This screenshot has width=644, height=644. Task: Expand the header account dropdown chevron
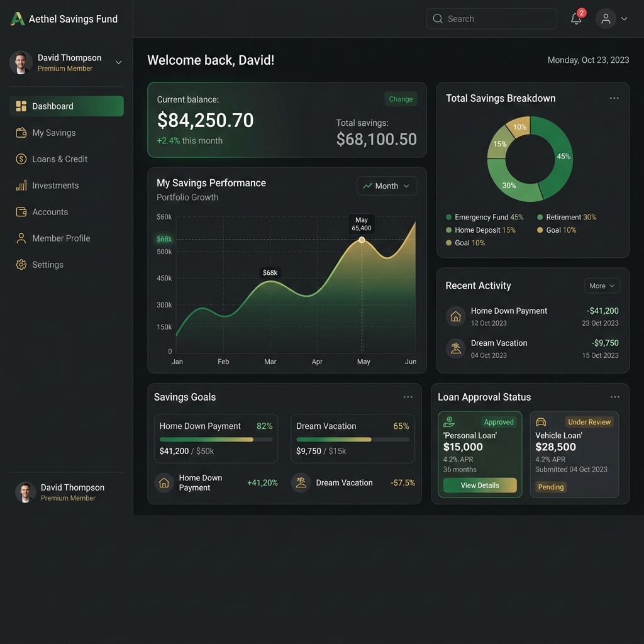coord(624,19)
